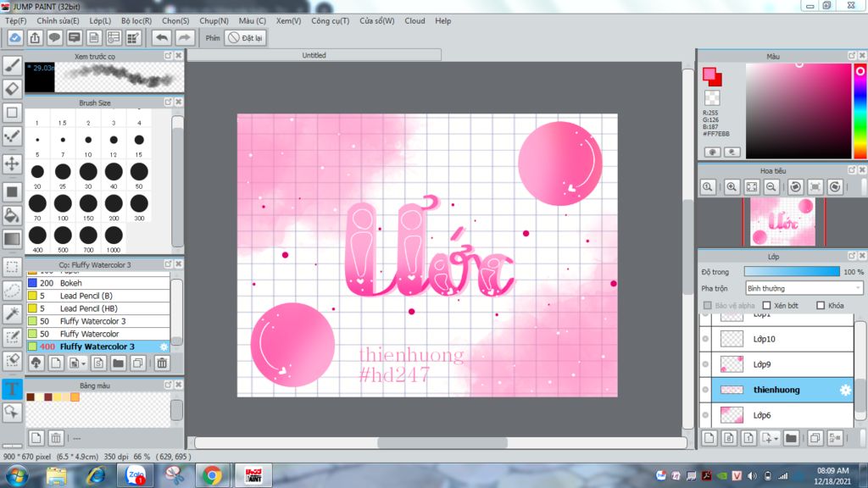Open settings gear for Fluffy Watercolor 3 brush
Viewport: 868px width, 488px height.
[x=164, y=347]
